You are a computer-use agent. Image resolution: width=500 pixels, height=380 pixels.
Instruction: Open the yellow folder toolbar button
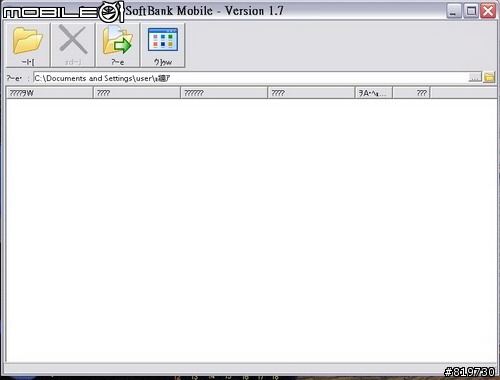(28, 45)
